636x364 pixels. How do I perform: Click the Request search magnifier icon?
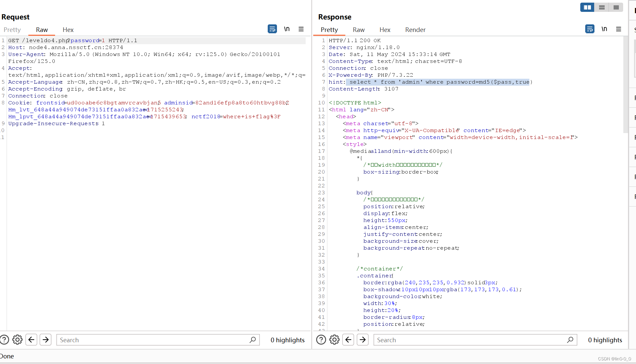click(x=253, y=340)
